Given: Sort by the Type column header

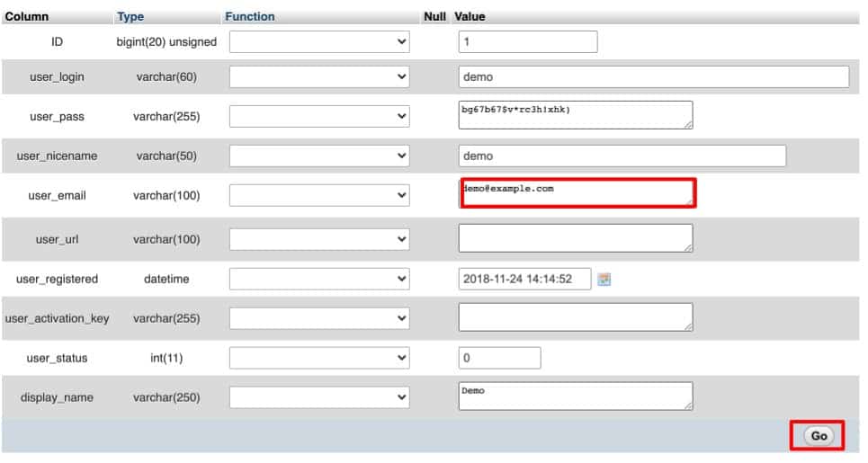Looking at the screenshot, I should click(130, 16).
